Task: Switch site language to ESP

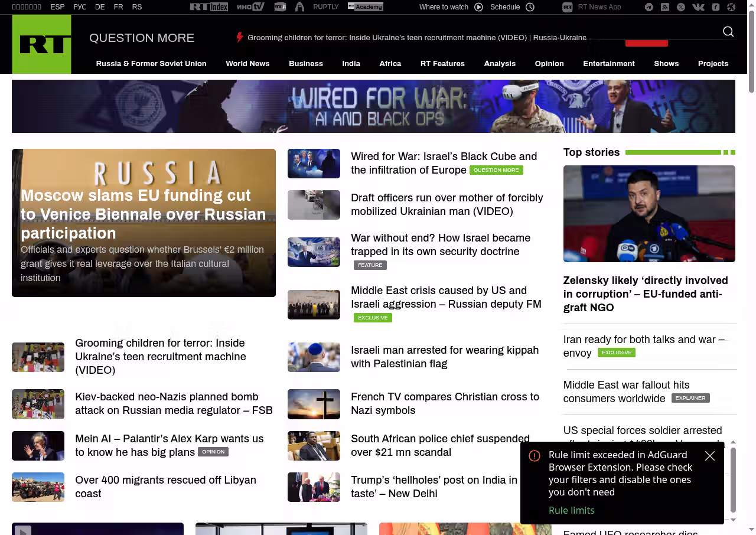Action: pyautogui.click(x=57, y=7)
